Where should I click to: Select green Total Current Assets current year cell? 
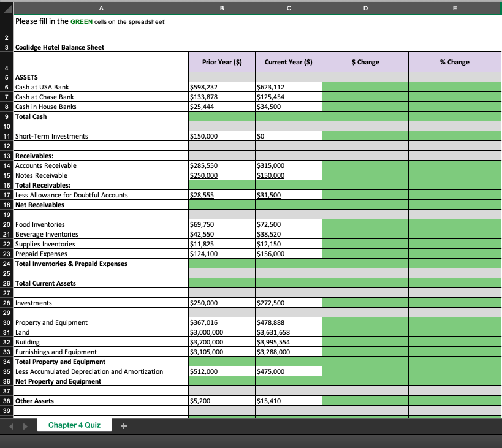(x=289, y=283)
